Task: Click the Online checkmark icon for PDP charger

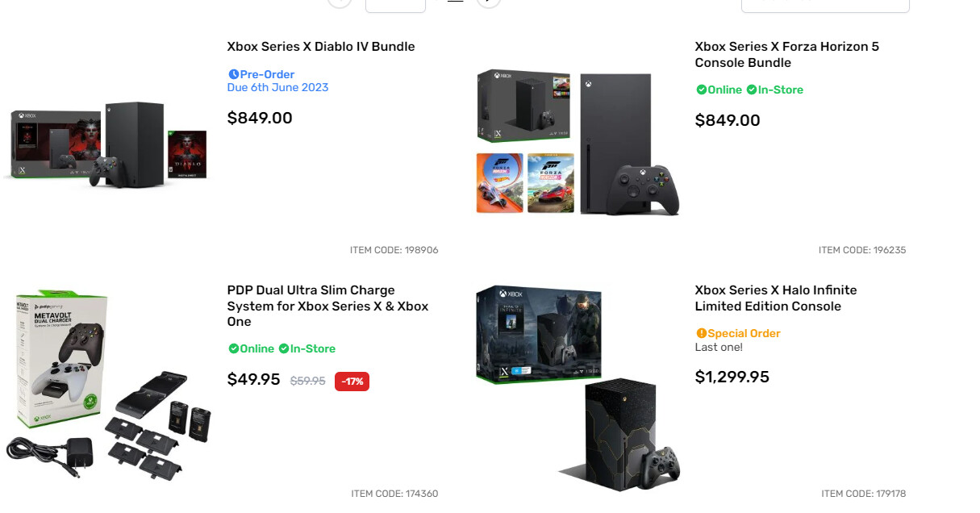Action: [x=233, y=348]
